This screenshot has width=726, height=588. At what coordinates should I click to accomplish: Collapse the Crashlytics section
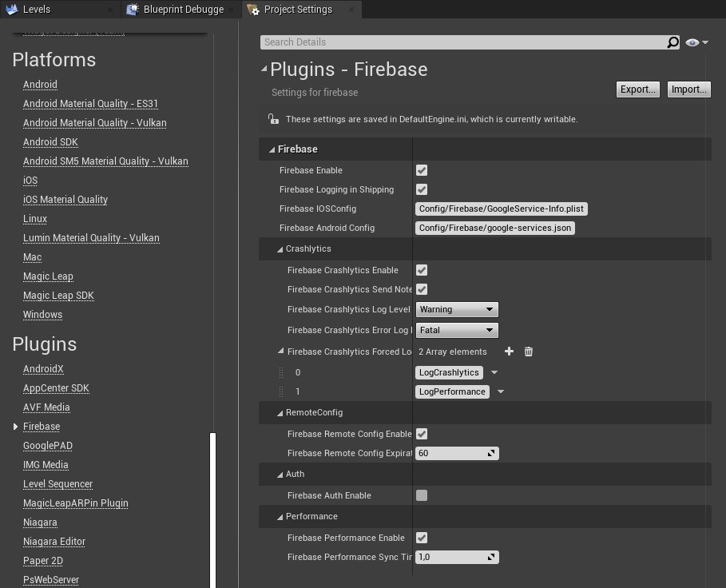pos(280,249)
